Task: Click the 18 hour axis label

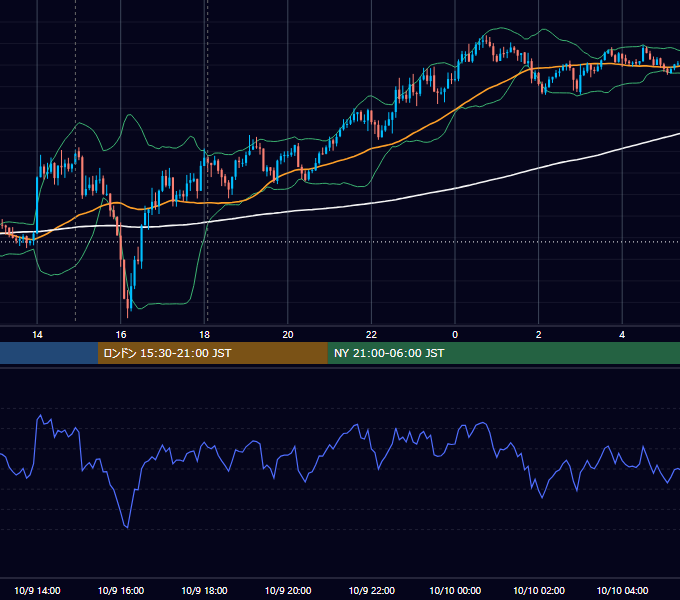Action: coord(204,335)
